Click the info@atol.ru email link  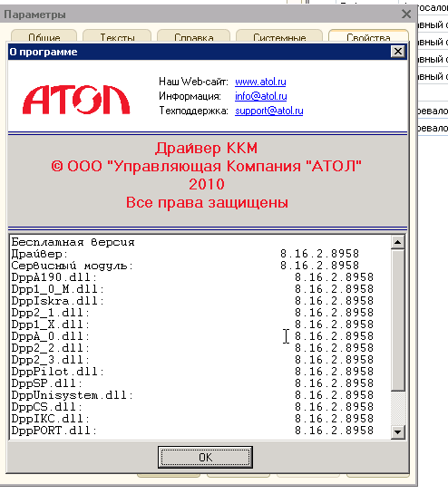261,96
